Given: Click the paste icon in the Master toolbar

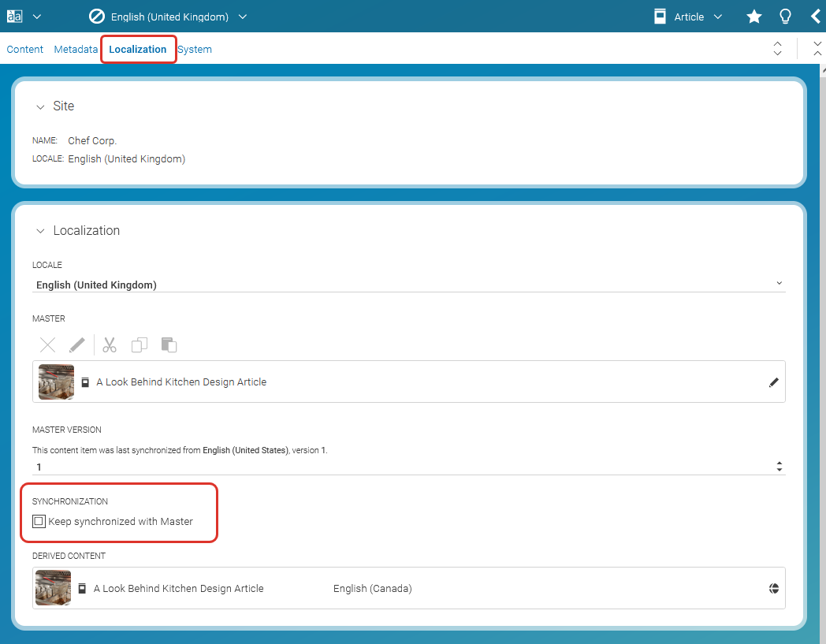Looking at the screenshot, I should pos(169,344).
